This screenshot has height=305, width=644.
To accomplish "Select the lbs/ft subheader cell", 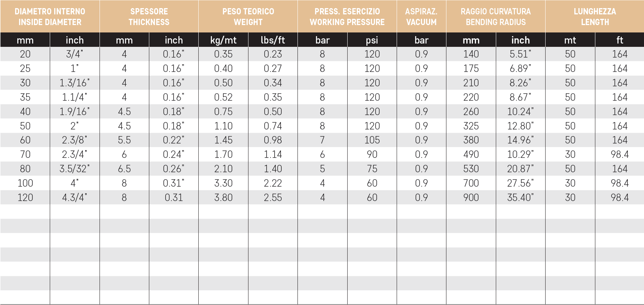I will [x=273, y=40].
